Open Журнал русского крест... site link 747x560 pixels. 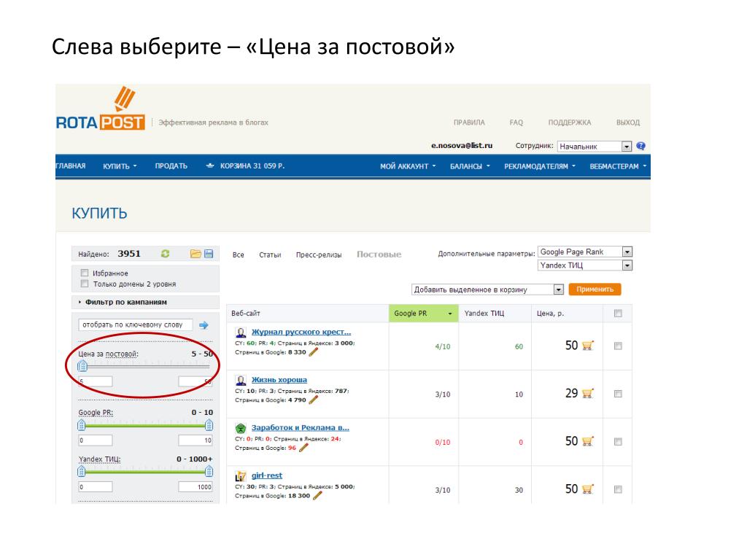pyautogui.click(x=301, y=332)
